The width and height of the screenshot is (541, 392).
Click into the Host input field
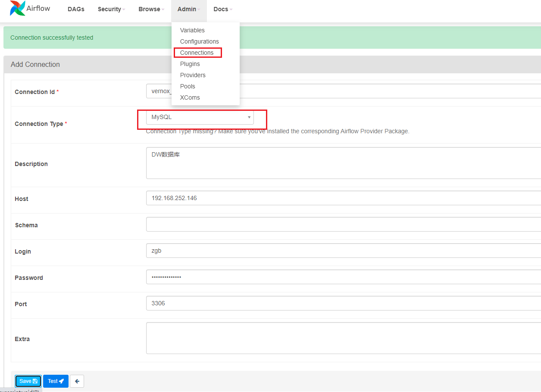point(343,198)
